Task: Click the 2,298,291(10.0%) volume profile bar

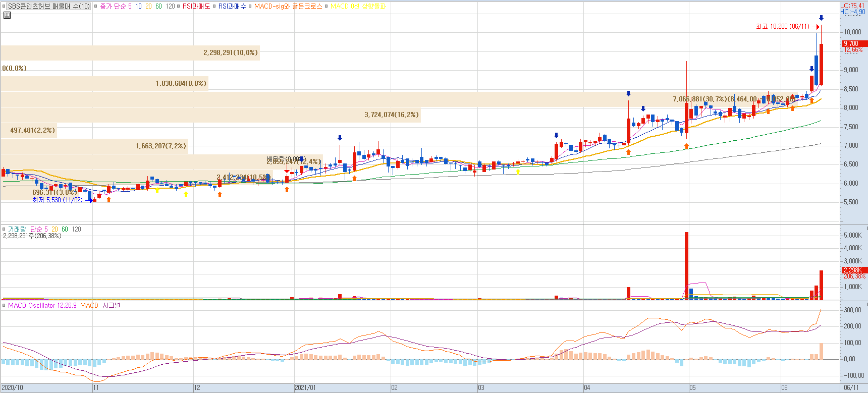Action: [x=130, y=52]
